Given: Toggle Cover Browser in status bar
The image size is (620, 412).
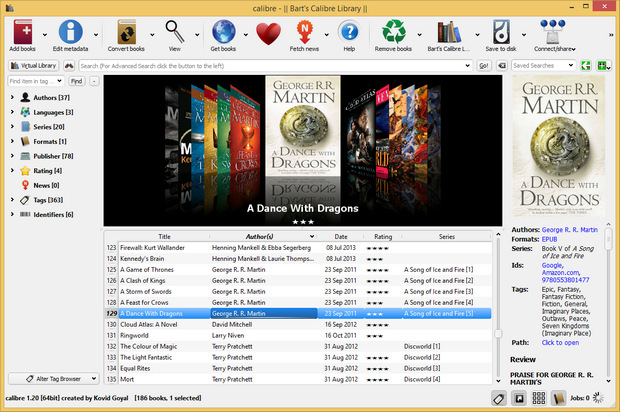Looking at the screenshot, I should coord(519,398).
